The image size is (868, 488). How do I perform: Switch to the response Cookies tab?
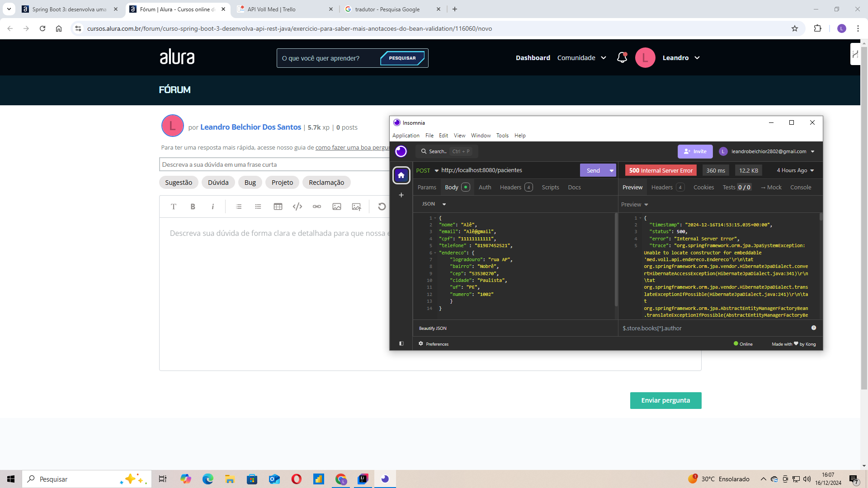point(703,188)
